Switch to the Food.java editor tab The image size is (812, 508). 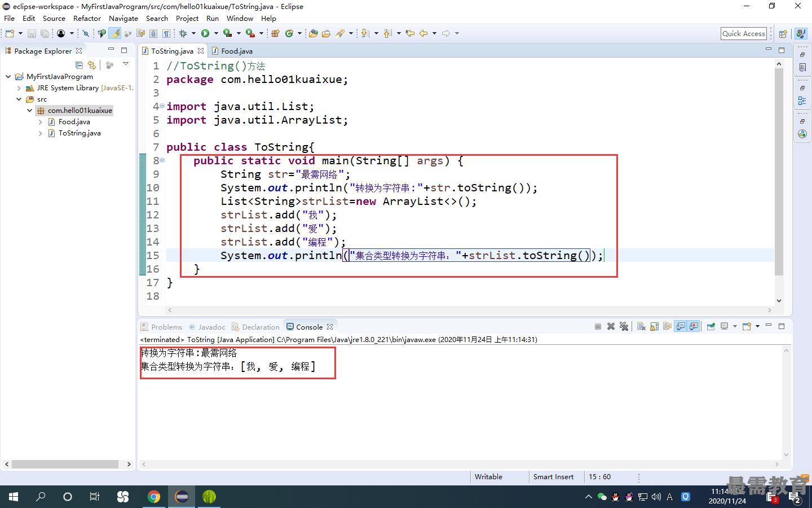click(x=232, y=51)
